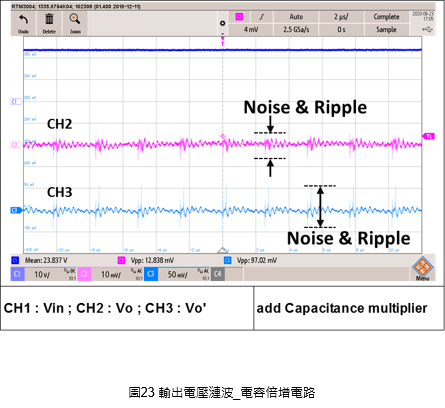Toggle channel C1 button on
445x408 pixels.
click(17, 274)
